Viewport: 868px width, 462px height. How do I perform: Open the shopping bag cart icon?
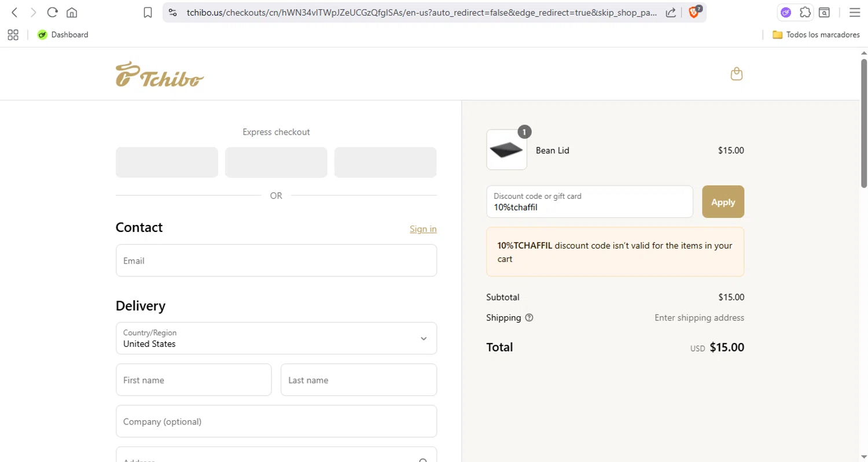[736, 74]
